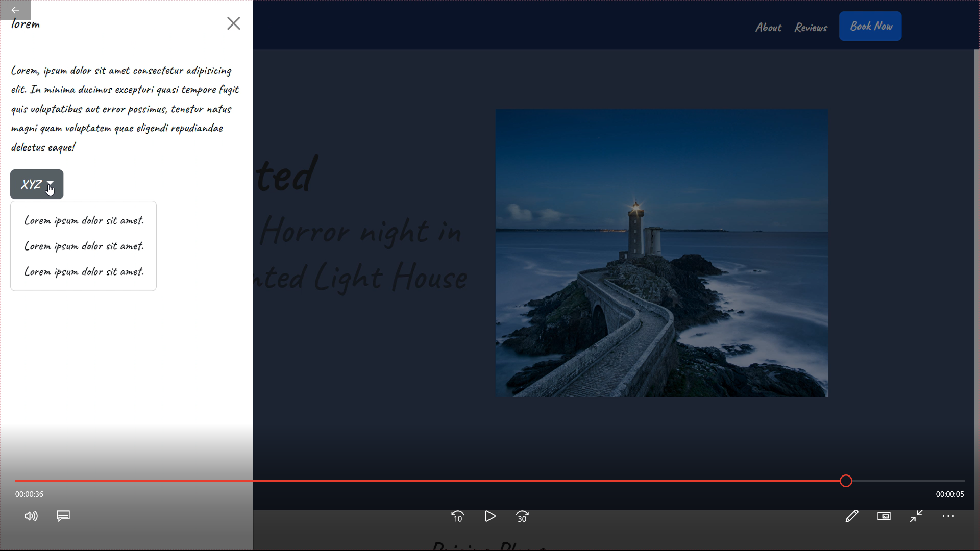Exit full screen with arrows icon

(916, 516)
